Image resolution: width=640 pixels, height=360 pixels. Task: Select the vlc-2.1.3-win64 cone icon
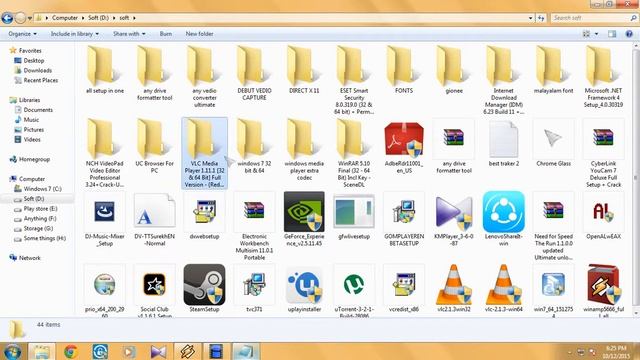(503, 285)
